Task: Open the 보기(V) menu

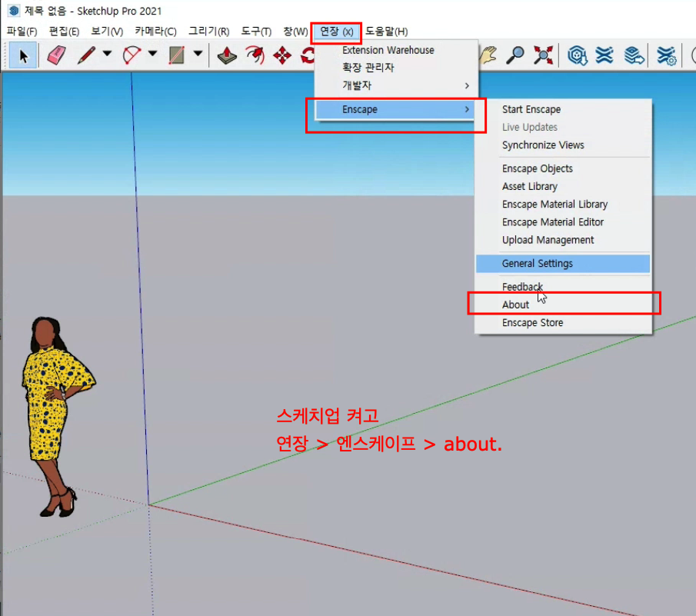Action: click(x=107, y=32)
